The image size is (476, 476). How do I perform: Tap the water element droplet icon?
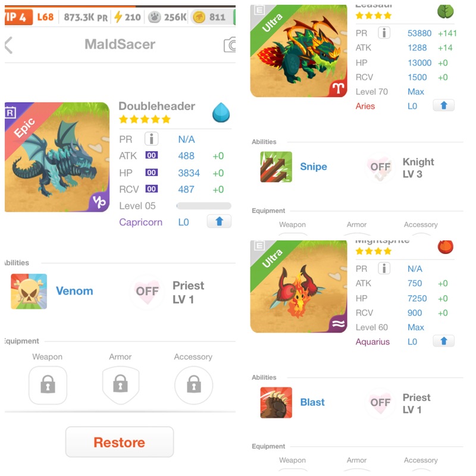pyautogui.click(x=221, y=112)
